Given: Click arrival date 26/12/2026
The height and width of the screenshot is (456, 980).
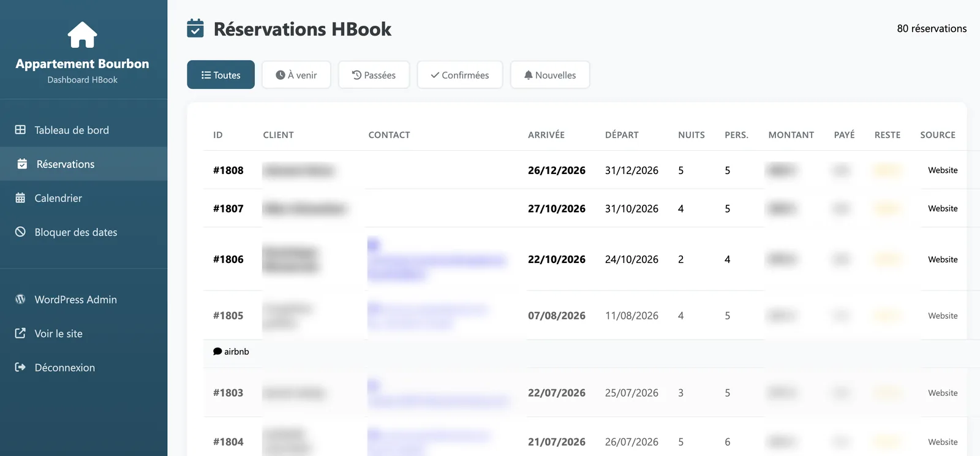Looking at the screenshot, I should (x=557, y=170).
